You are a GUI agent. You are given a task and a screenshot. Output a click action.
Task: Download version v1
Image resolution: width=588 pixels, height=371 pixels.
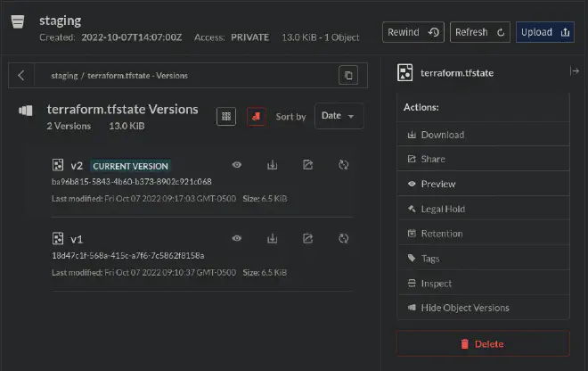click(273, 238)
